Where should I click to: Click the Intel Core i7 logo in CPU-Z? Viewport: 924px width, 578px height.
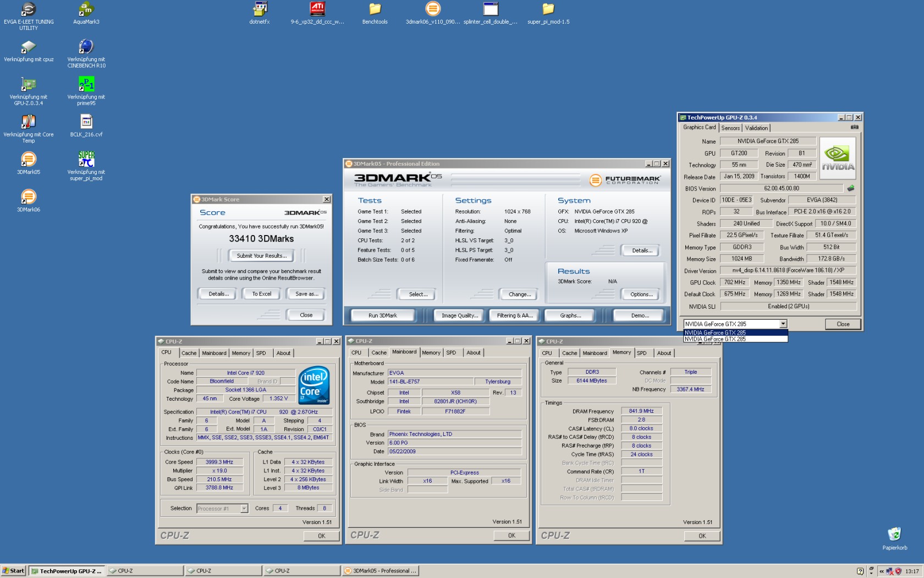tap(314, 385)
